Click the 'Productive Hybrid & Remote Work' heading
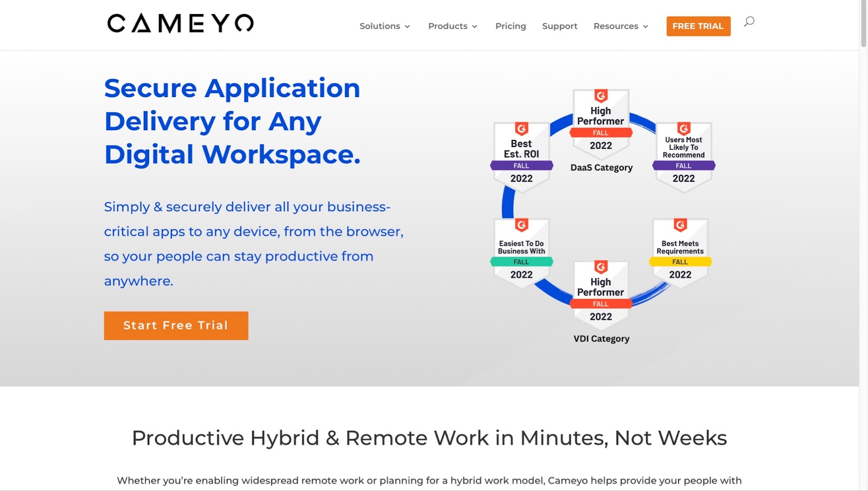Screen dimensions: 868x491 click(x=429, y=438)
